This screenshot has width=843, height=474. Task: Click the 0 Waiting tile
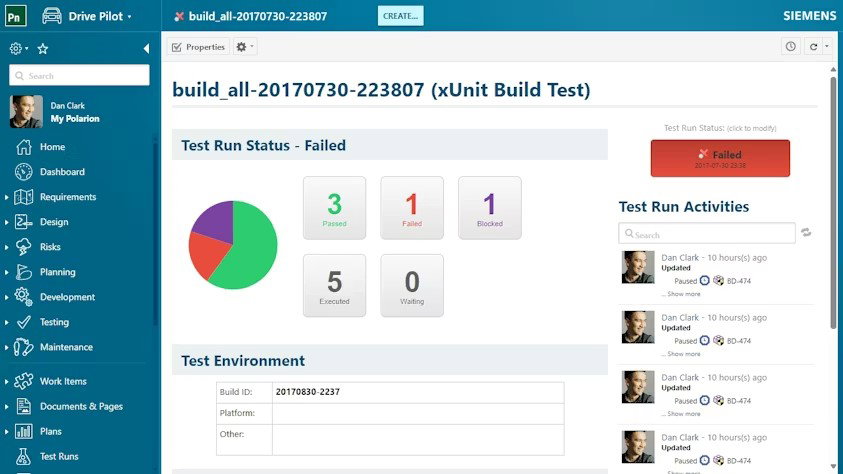point(412,285)
